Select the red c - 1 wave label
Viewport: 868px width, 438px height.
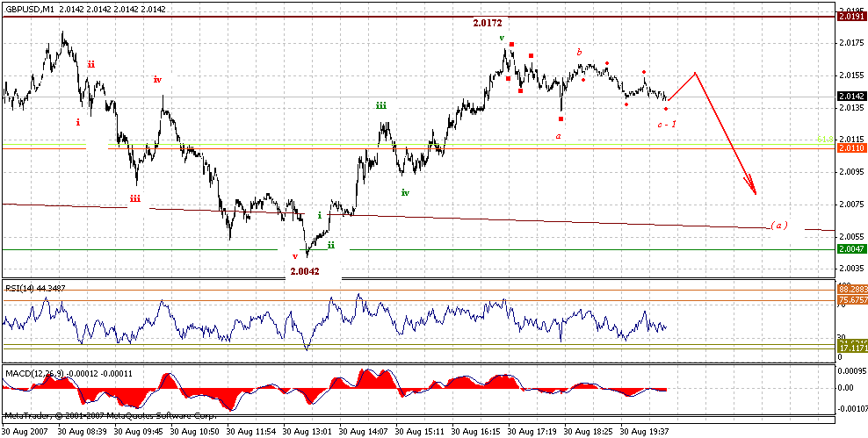coord(667,125)
